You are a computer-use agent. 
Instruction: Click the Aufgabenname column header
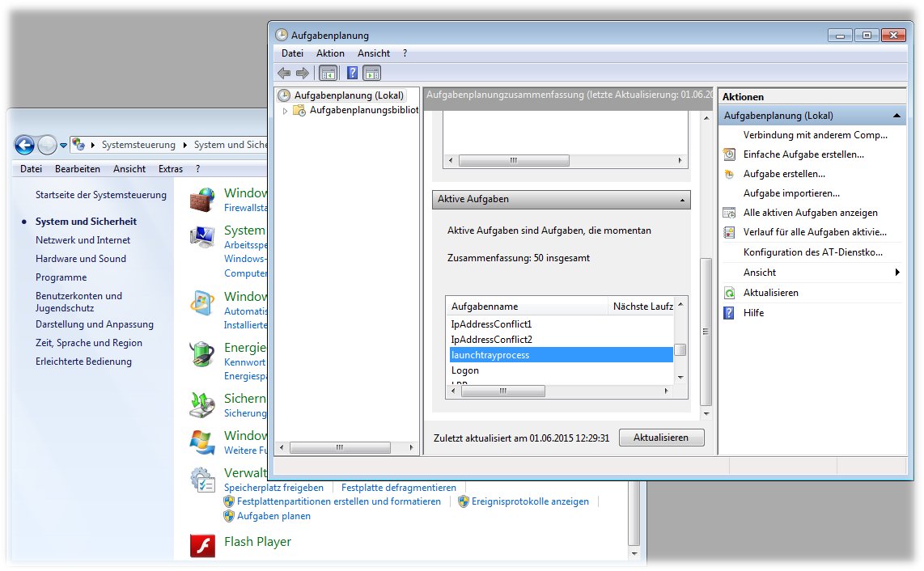click(x=526, y=307)
